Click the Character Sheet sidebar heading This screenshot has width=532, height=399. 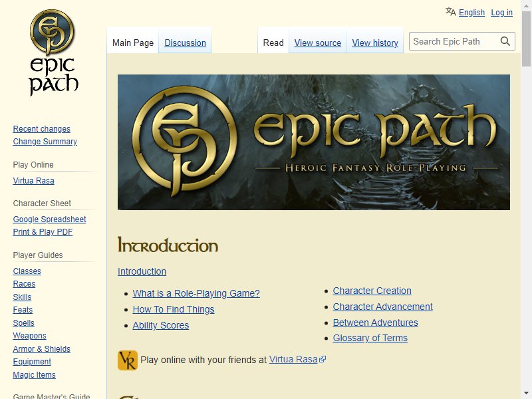[42, 203]
